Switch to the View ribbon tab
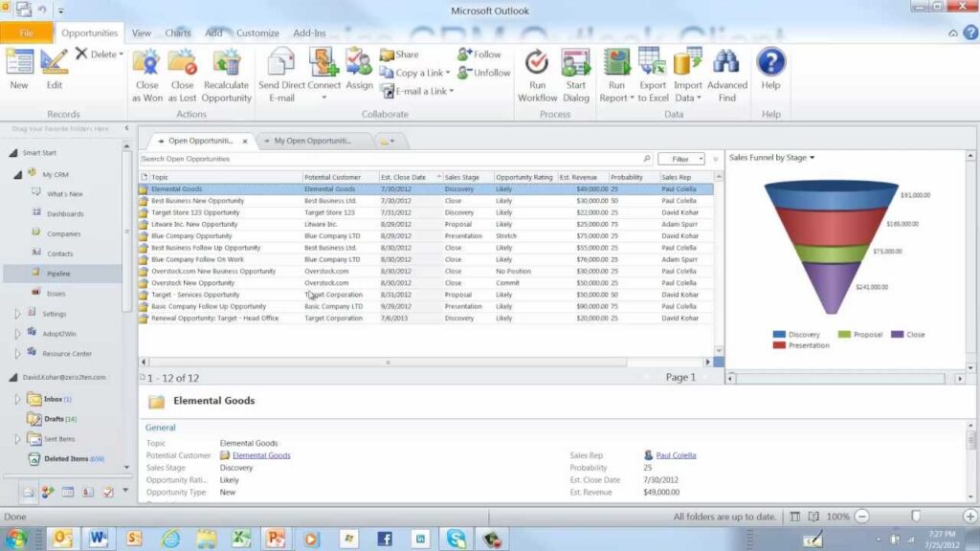The image size is (980, 551). tap(142, 33)
